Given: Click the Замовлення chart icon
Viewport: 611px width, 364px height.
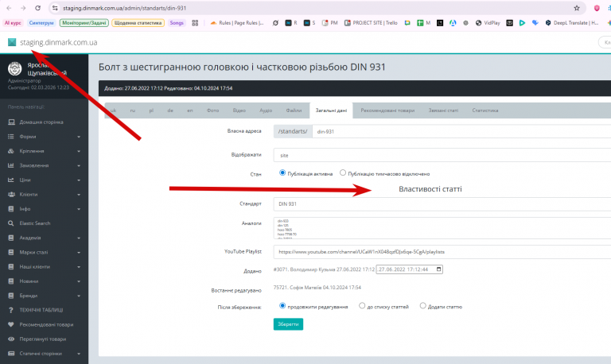Looking at the screenshot, I should click(x=11, y=165).
